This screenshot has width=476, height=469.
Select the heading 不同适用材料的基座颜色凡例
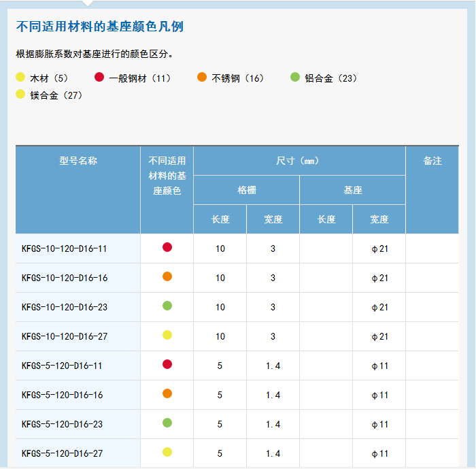[100, 27]
